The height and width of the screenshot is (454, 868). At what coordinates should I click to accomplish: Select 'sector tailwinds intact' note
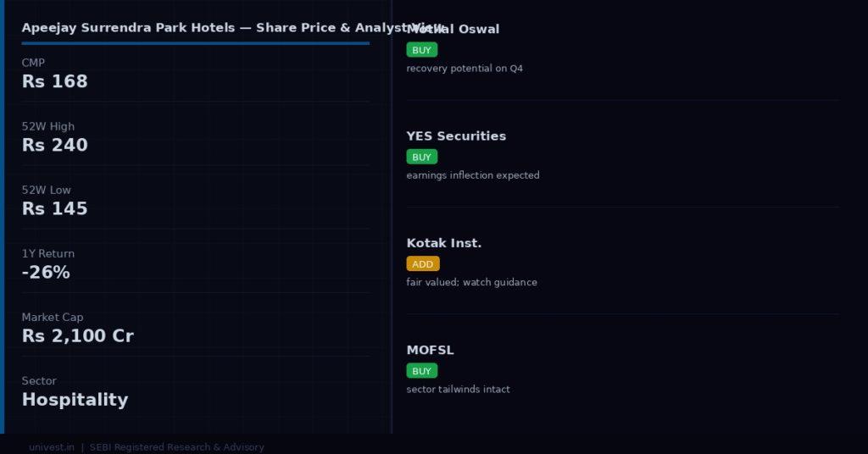pyautogui.click(x=458, y=390)
